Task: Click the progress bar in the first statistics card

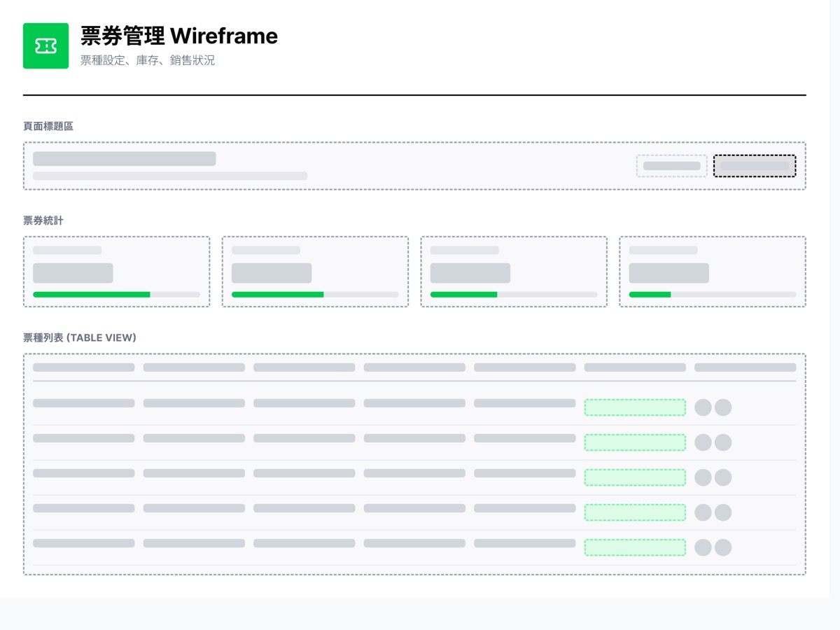Action: tap(116, 295)
